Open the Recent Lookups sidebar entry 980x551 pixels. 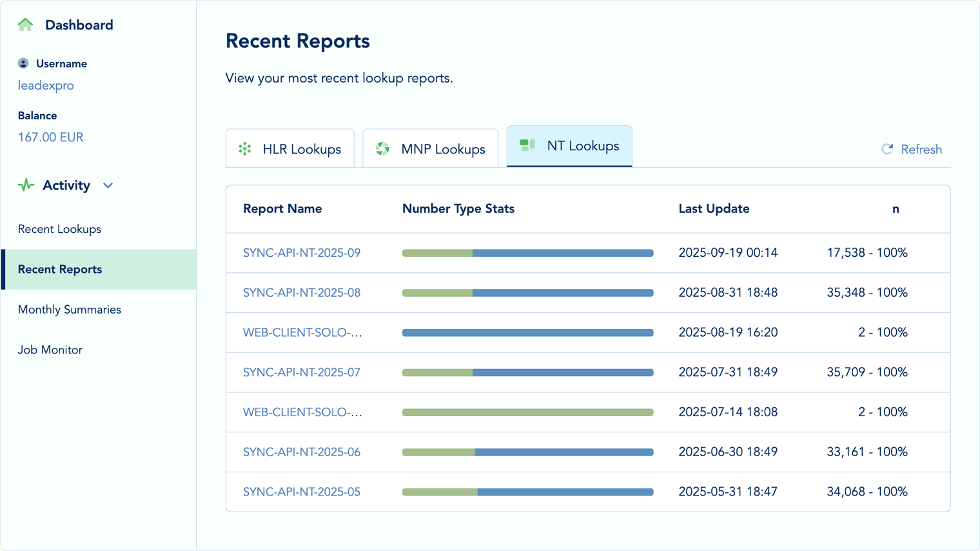point(59,229)
